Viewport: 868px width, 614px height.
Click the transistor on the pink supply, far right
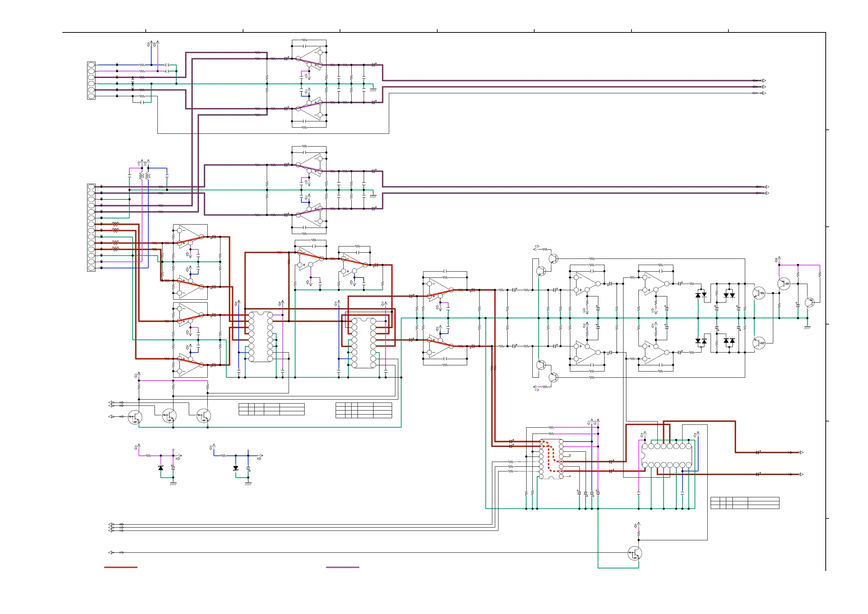coord(784,283)
